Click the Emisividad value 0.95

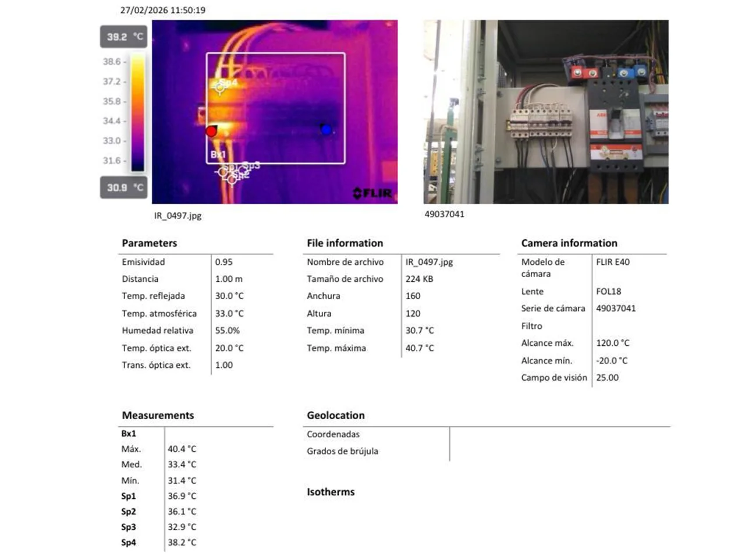[224, 262]
